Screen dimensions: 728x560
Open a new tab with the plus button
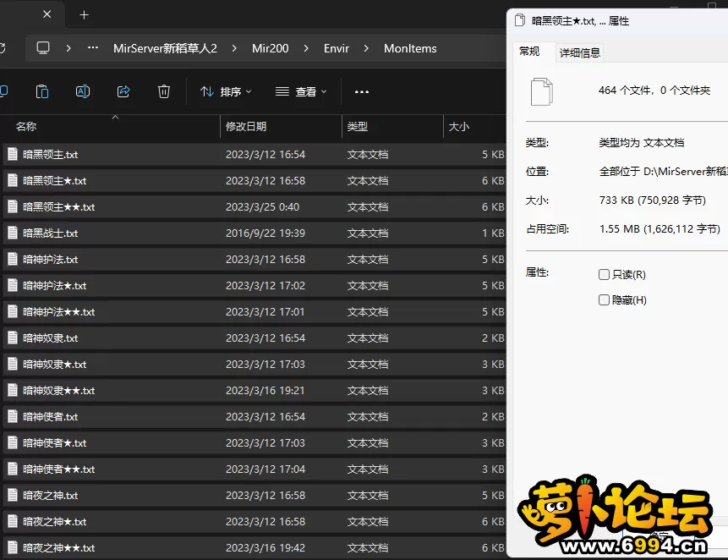point(84,15)
